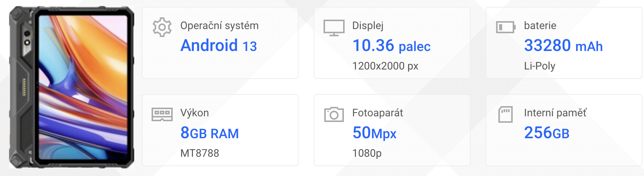Click the Li-Poly battery type text

point(540,66)
